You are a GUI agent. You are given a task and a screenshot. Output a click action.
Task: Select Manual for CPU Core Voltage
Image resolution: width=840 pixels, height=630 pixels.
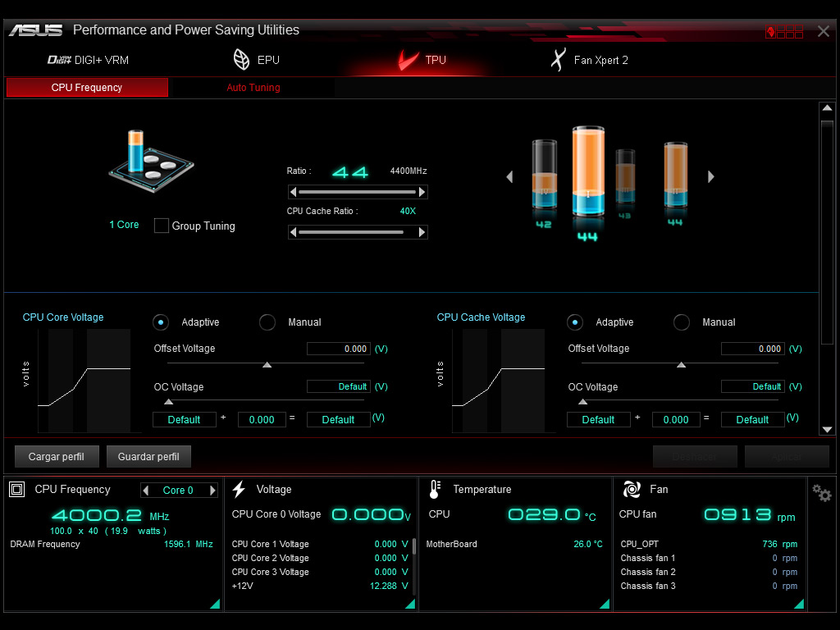tap(267, 322)
